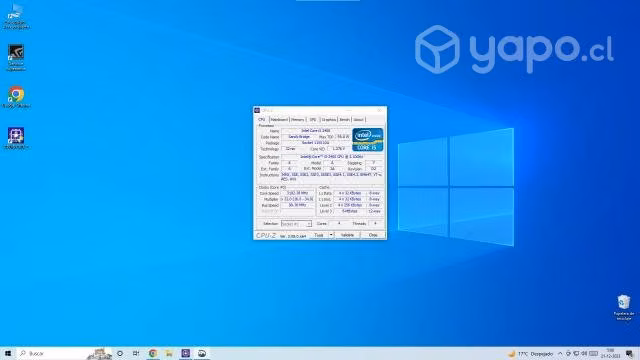Open the weather widget showing 17°C
The height and width of the screenshot is (360, 640).
530,353
